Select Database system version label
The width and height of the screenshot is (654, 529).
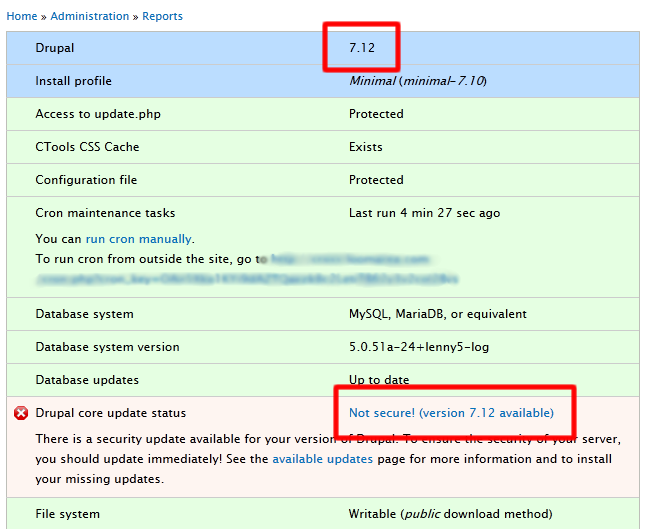pyautogui.click(x=107, y=347)
